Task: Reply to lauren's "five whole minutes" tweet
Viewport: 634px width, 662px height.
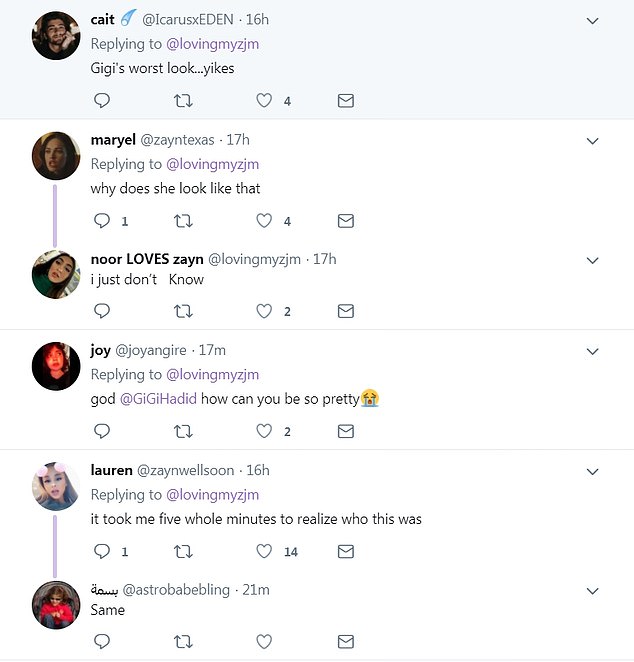Action: coord(102,551)
